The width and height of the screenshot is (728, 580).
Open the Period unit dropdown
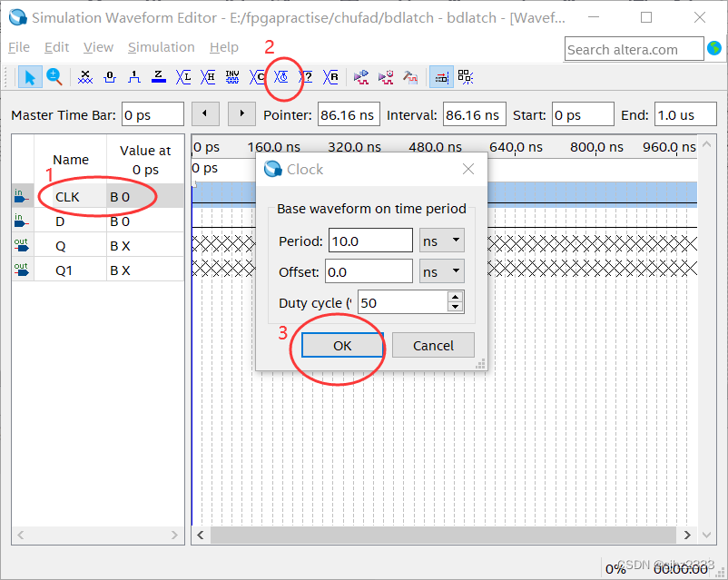[x=441, y=241]
